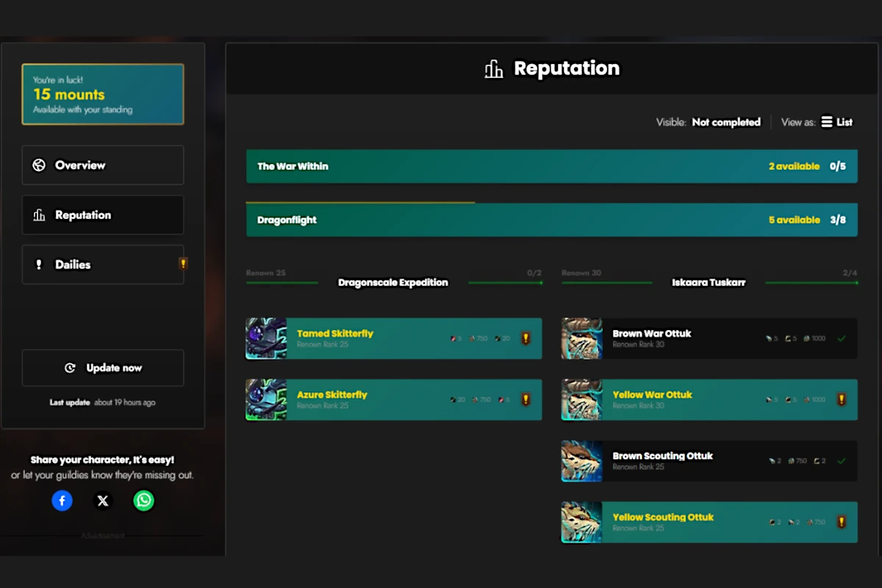Open the View as List selector
Image resolution: width=882 pixels, height=588 pixels.
point(836,122)
